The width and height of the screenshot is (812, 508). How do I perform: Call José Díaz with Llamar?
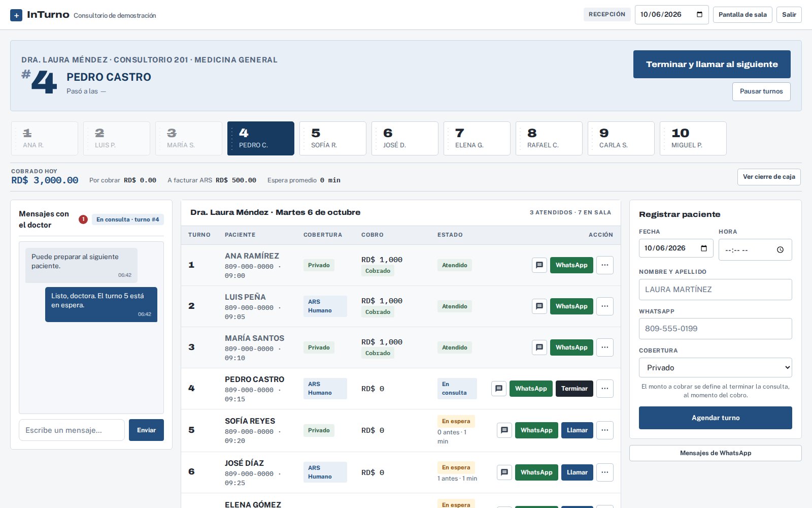click(x=577, y=472)
